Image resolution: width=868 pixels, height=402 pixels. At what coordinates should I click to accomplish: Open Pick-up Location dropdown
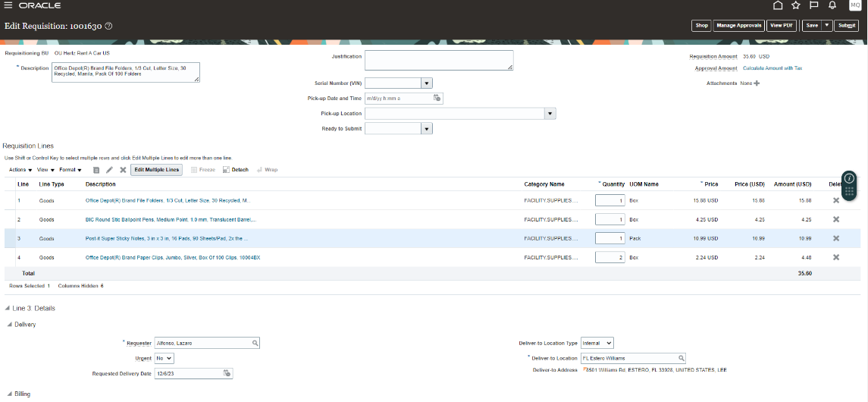click(x=550, y=114)
